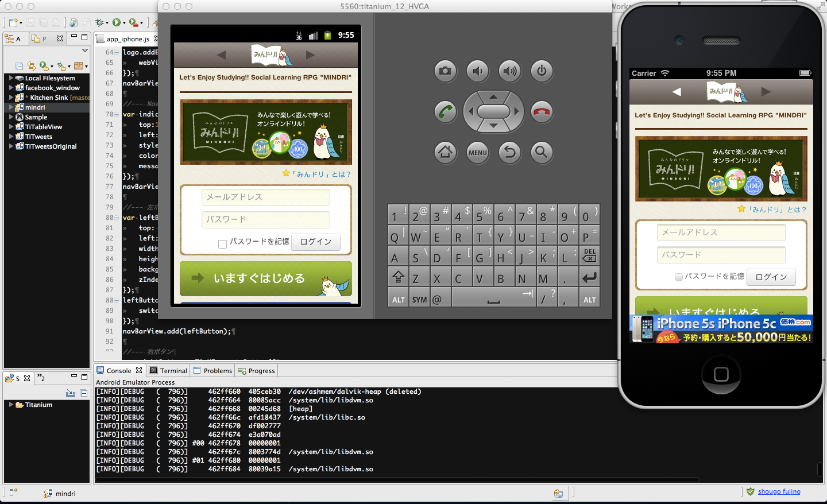Toggle the code fold marker at line 70
827x504 pixels.
117,114
